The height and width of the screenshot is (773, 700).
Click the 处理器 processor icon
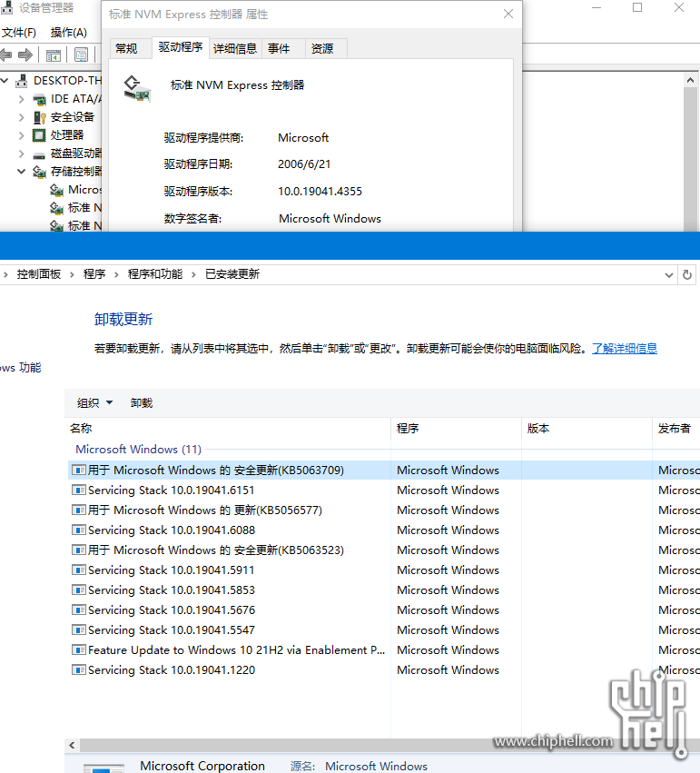[39, 135]
